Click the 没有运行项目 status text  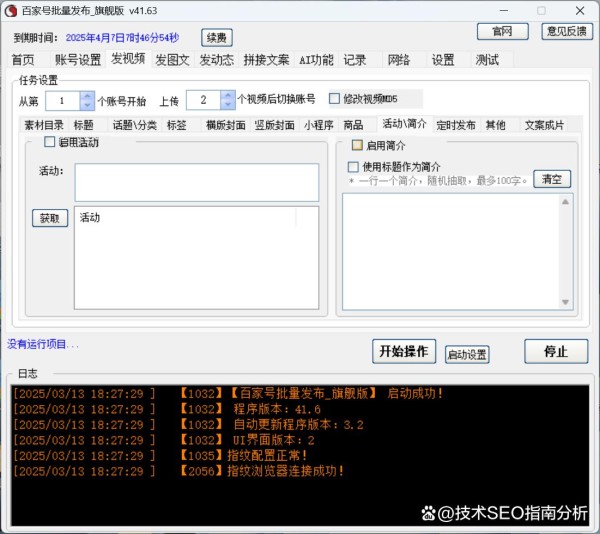[x=42, y=344]
